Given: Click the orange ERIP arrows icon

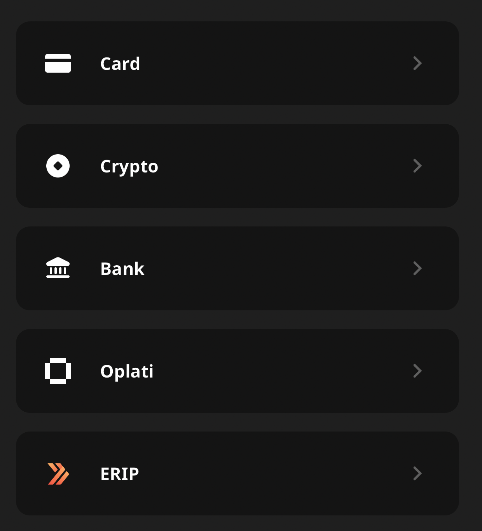Looking at the screenshot, I should click(x=58, y=473).
